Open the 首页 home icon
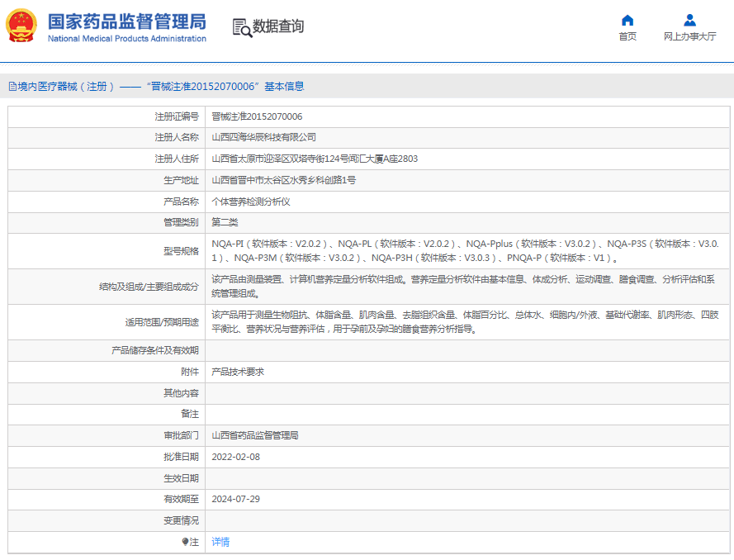The height and width of the screenshot is (560, 734). [627, 20]
